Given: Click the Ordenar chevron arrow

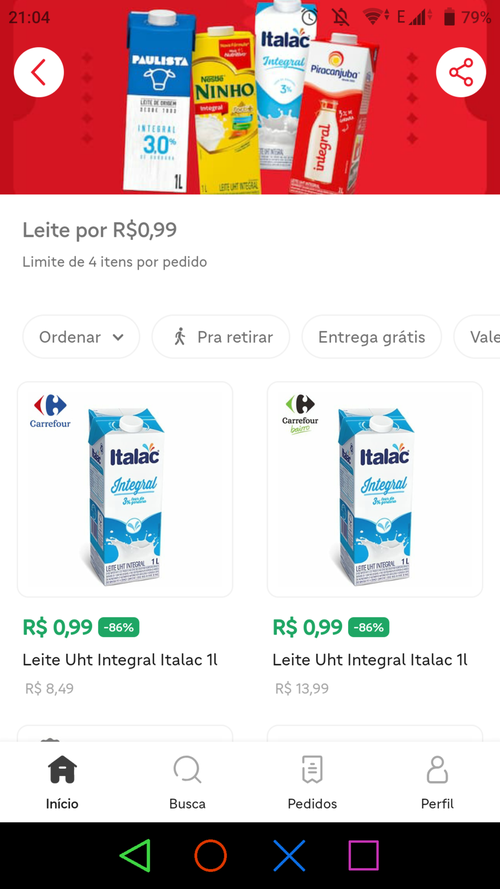Looking at the screenshot, I should 118,337.
